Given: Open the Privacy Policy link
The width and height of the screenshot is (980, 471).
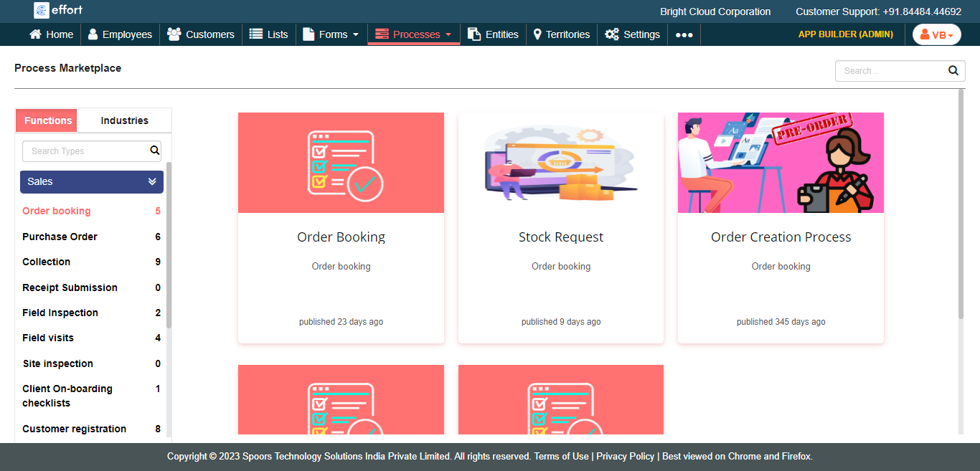Looking at the screenshot, I should 625,457.
